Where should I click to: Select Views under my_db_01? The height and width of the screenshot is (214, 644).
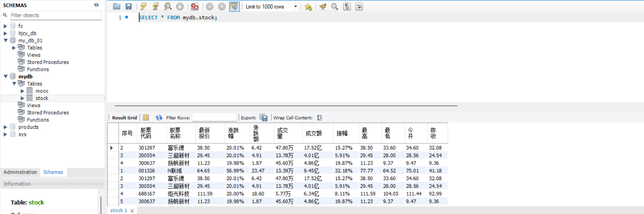pos(33,55)
